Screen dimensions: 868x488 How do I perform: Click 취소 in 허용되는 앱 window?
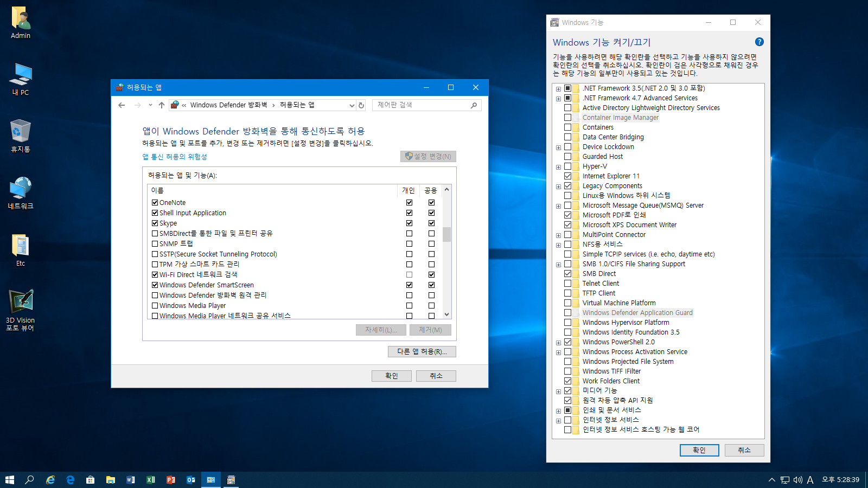tap(436, 376)
